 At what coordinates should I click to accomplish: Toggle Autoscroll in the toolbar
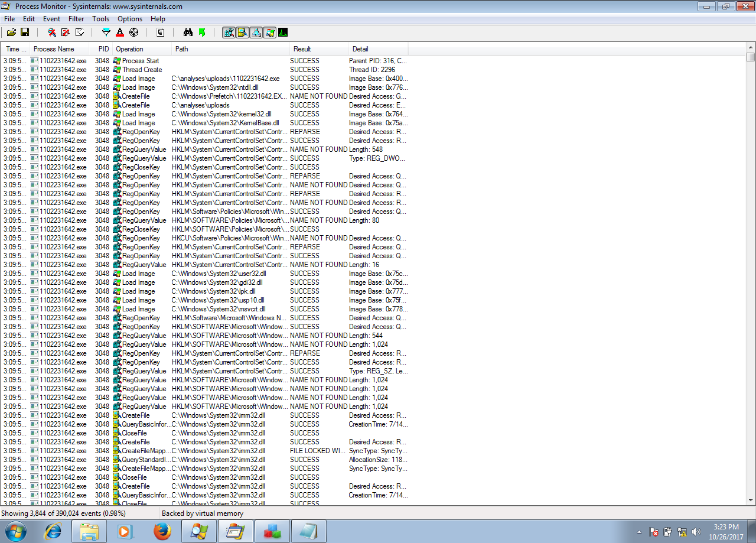coord(66,32)
